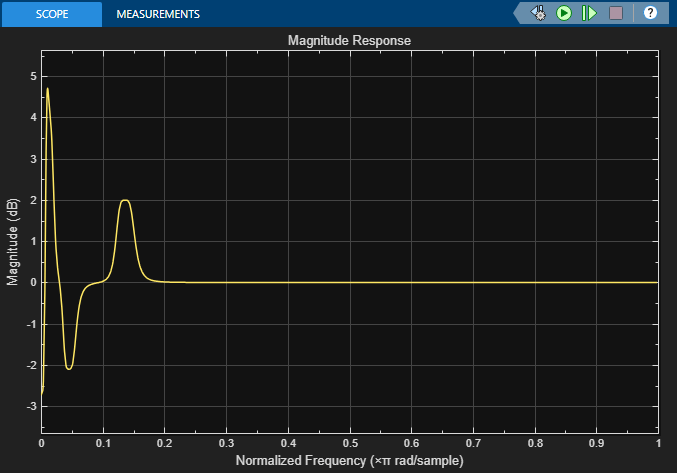Open Help with the question mark icon

(650, 14)
